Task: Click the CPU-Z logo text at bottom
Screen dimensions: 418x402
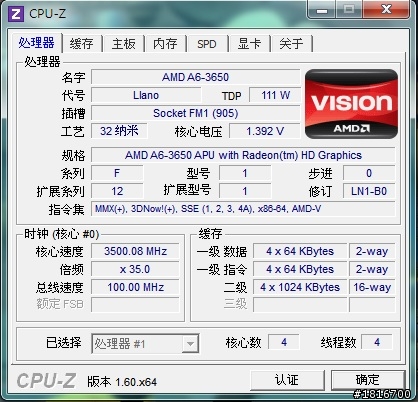Action: [x=46, y=380]
